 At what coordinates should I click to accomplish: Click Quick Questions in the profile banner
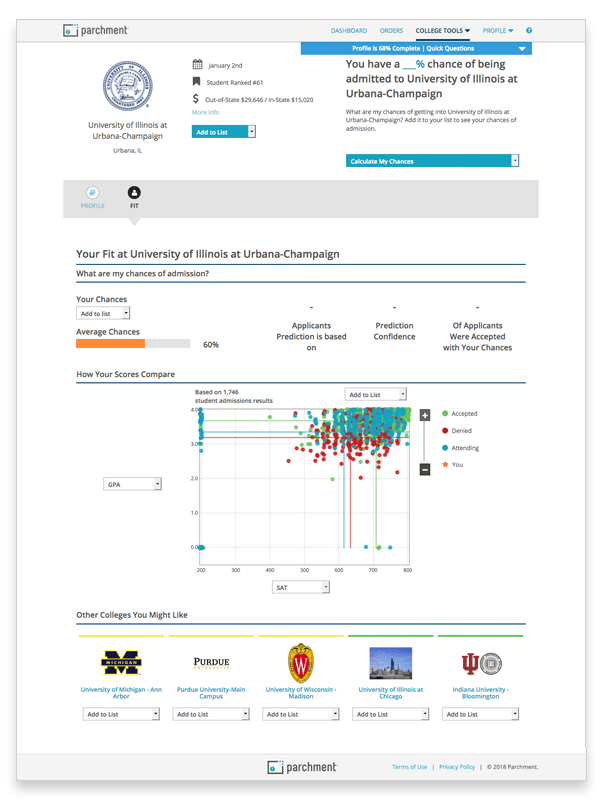point(451,48)
